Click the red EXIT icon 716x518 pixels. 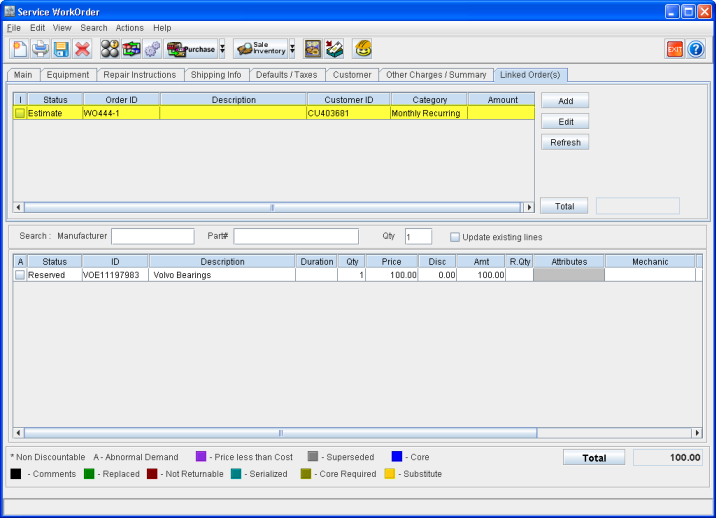pos(674,49)
